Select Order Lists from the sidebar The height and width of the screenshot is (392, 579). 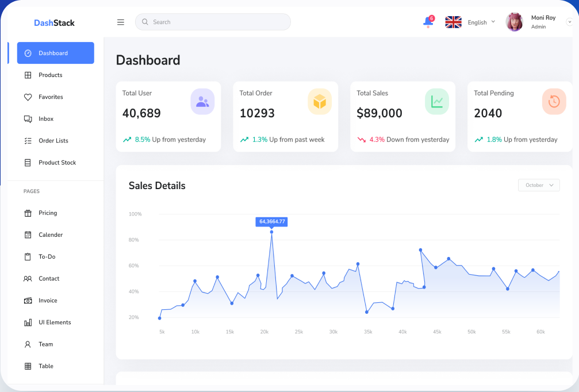point(53,141)
